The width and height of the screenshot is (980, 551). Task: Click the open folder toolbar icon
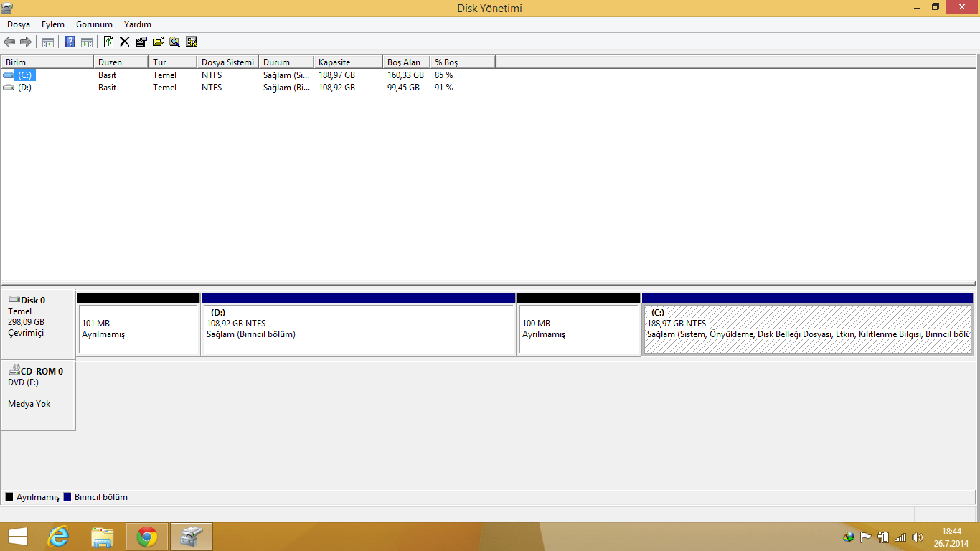158,42
